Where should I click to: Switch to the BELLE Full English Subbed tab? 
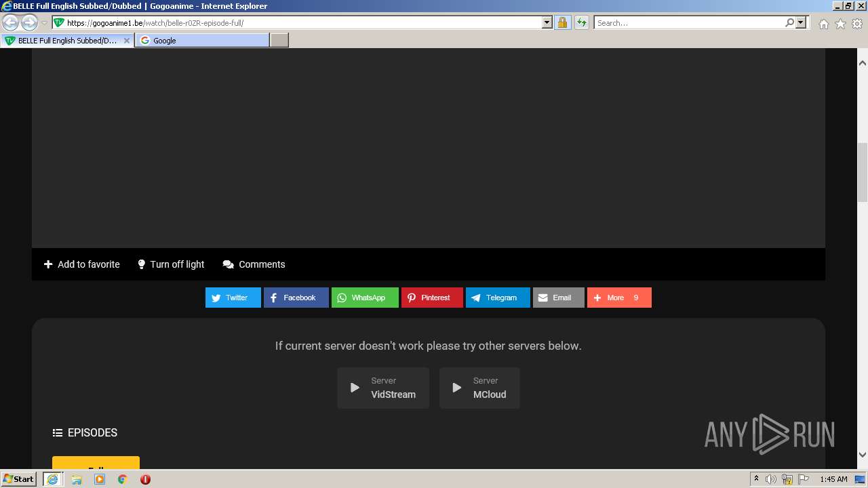pyautogui.click(x=67, y=41)
